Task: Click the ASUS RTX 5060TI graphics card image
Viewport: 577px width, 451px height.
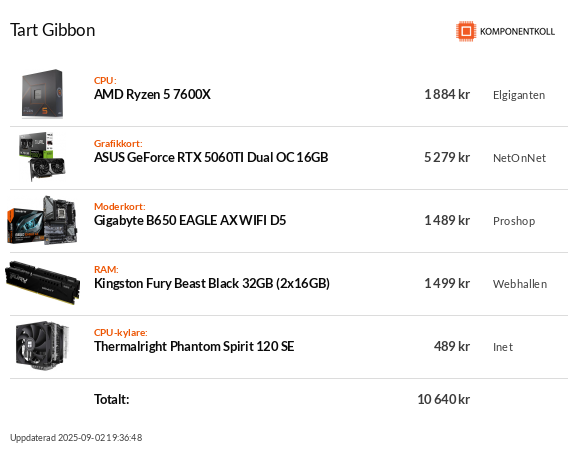Action: click(x=42, y=156)
